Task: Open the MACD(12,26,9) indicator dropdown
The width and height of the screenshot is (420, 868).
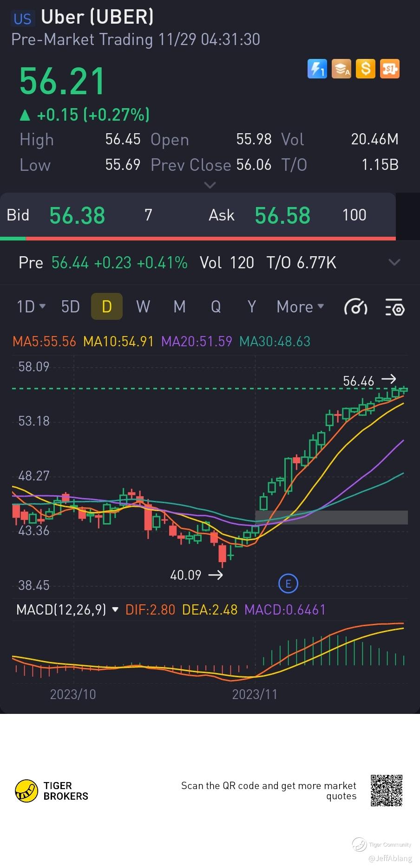Action: (67, 609)
